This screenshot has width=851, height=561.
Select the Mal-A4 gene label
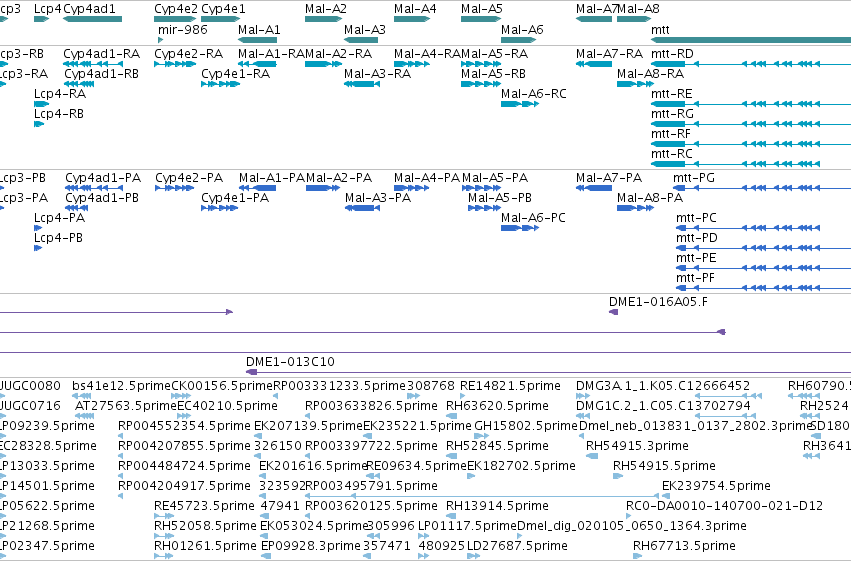click(x=415, y=9)
